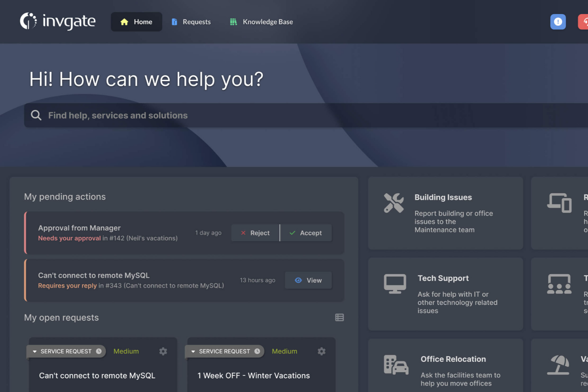Expand SERVICE REQUEST dropdown on Winter Vacations card
Screen dimensions: 588x392
point(224,351)
